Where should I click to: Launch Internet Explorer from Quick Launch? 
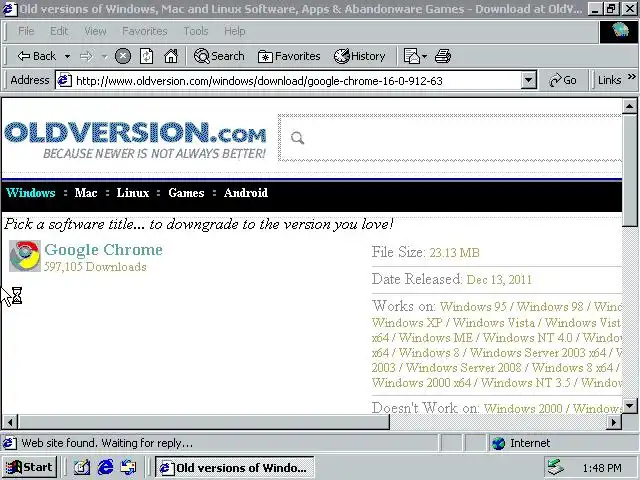[105, 467]
